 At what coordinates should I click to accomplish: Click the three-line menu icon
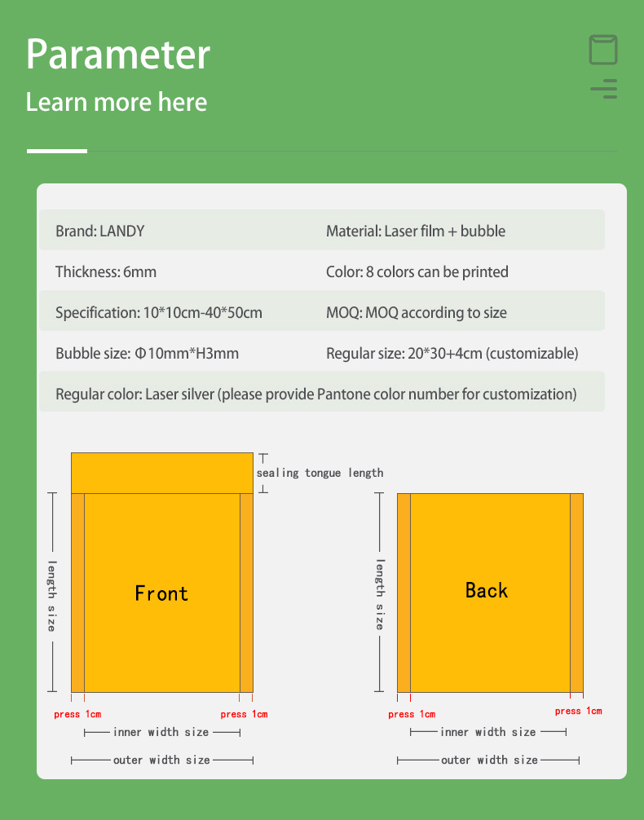(x=604, y=89)
